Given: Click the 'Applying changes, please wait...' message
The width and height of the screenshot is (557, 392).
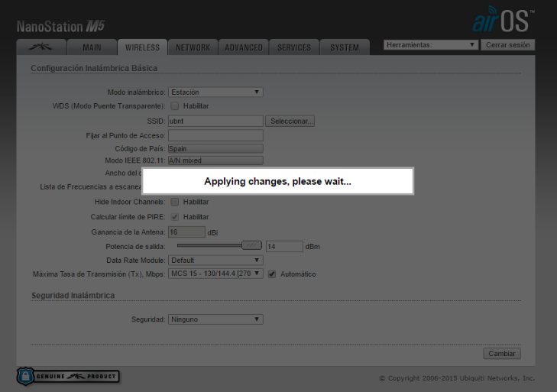Looking at the screenshot, I should tap(278, 181).
